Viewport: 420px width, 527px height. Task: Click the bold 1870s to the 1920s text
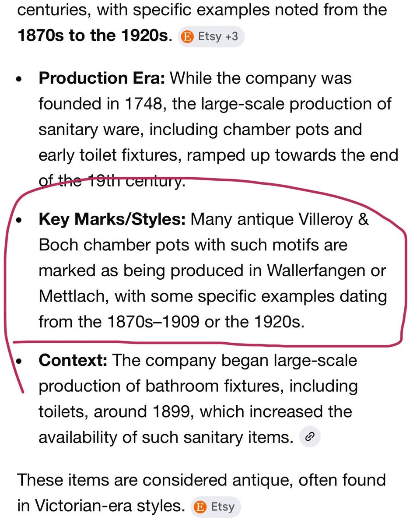[x=93, y=35]
